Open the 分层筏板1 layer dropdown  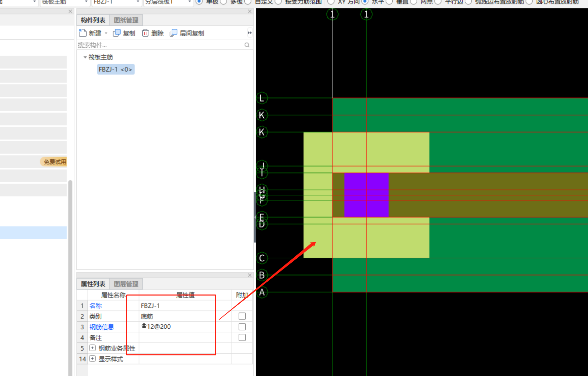coord(190,2)
